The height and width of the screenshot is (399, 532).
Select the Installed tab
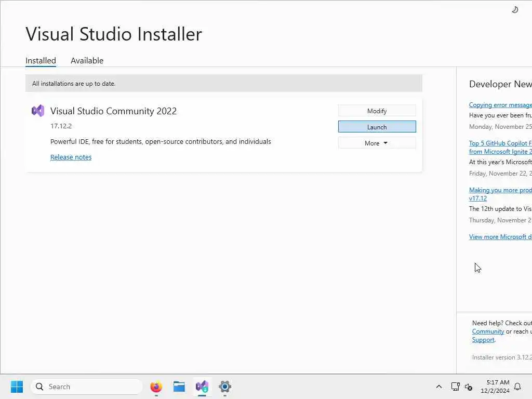point(41,60)
